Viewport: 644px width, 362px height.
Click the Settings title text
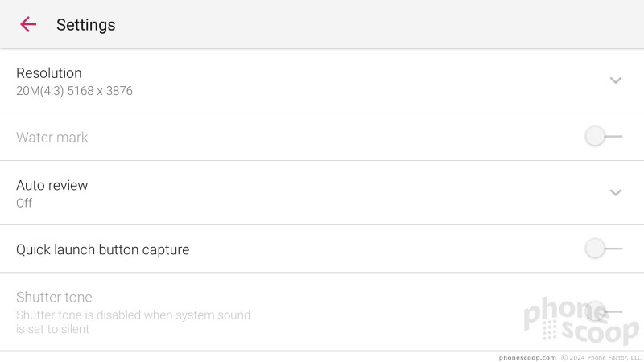pos(86,25)
